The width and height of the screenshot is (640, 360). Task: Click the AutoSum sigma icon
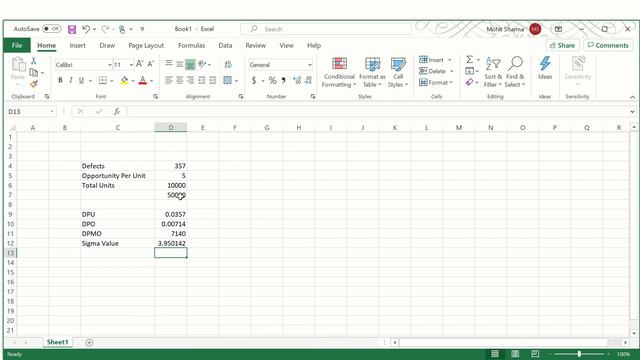coord(470,60)
